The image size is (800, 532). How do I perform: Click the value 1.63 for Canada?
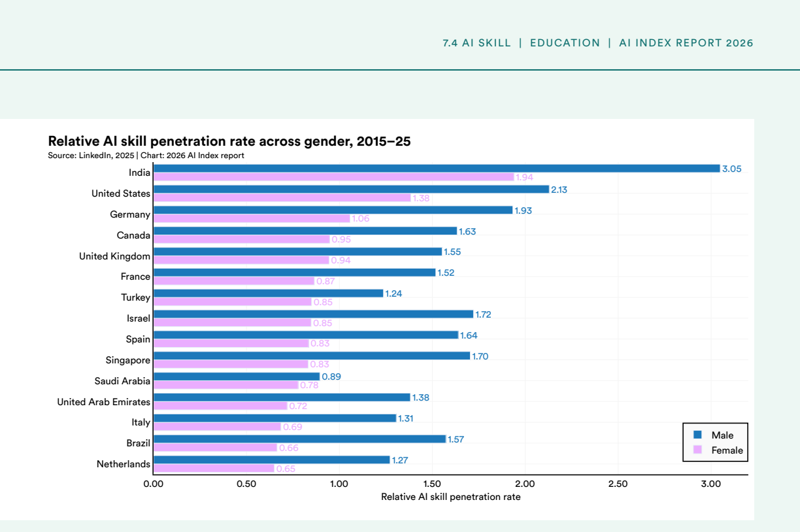[468, 231]
